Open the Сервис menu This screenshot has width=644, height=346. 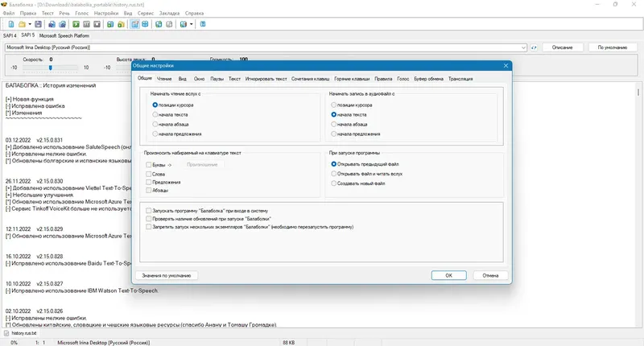click(x=146, y=13)
